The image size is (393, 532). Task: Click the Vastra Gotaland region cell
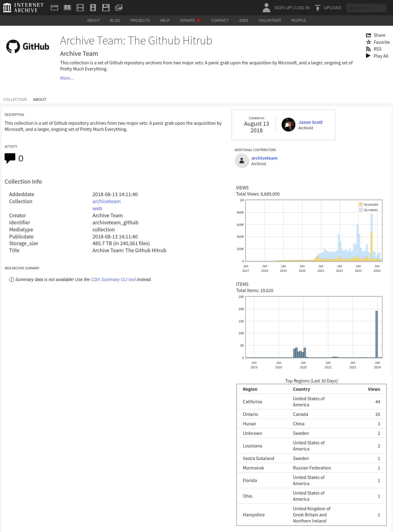(x=259, y=458)
